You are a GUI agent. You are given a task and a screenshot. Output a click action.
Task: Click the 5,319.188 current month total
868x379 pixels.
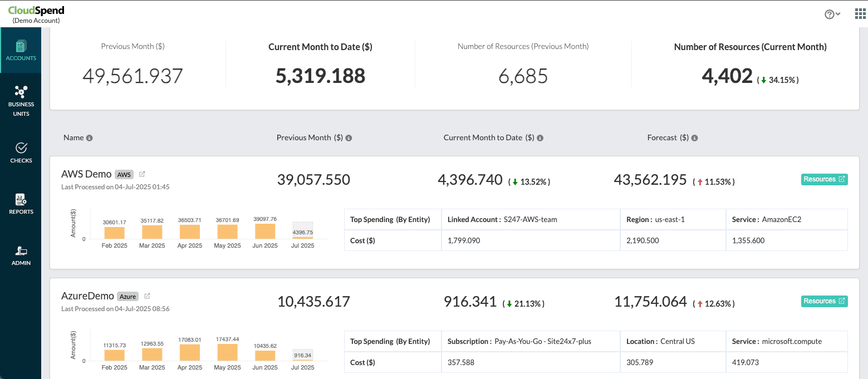point(321,76)
